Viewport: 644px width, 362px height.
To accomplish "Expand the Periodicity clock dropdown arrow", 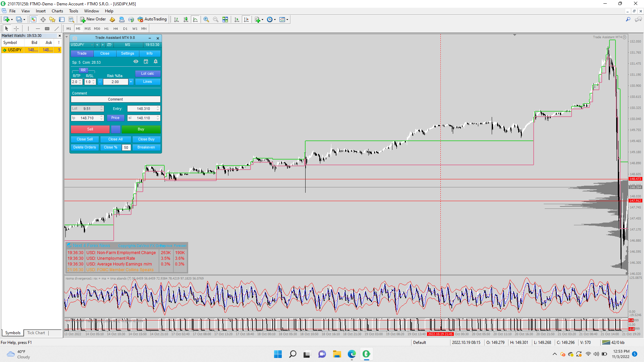I will tap(275, 19).
